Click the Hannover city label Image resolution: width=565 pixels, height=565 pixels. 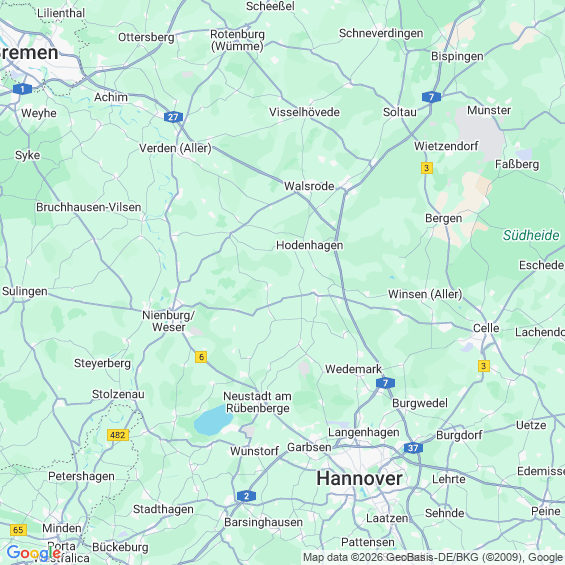(x=360, y=479)
